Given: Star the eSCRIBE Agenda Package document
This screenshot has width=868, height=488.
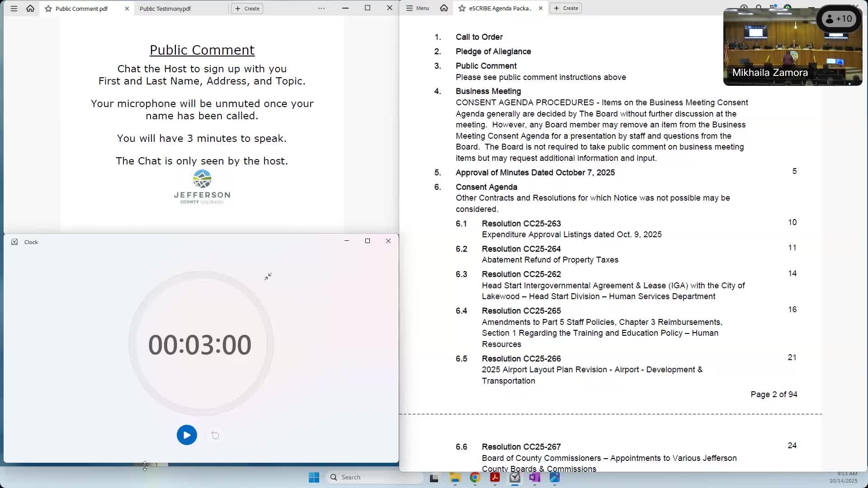Looking at the screenshot, I should click(x=462, y=8).
